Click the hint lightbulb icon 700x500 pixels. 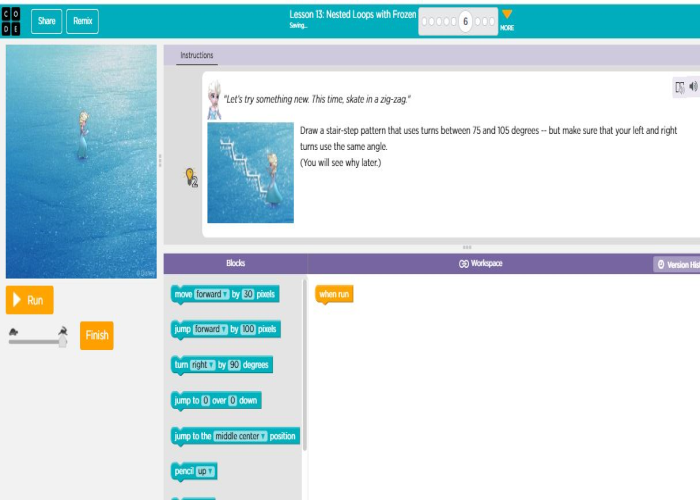tap(191, 178)
